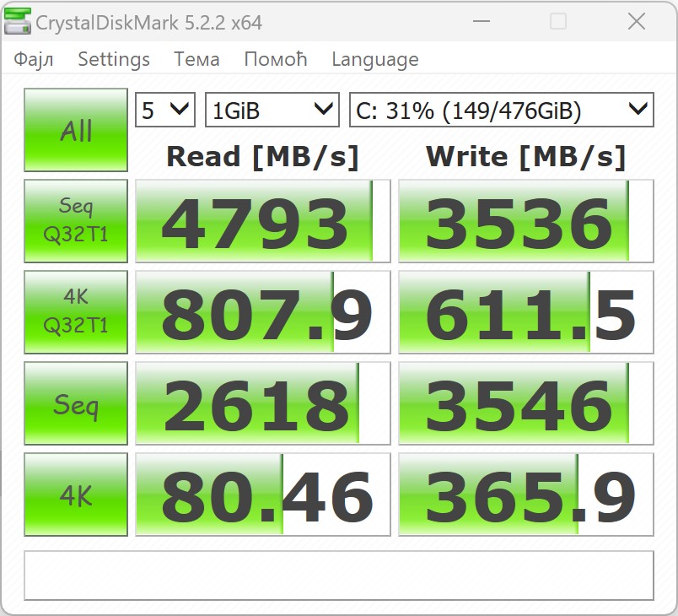678x616 pixels.
Task: Click the CrystalDiskMark app icon in title bar
Action: click(x=18, y=21)
